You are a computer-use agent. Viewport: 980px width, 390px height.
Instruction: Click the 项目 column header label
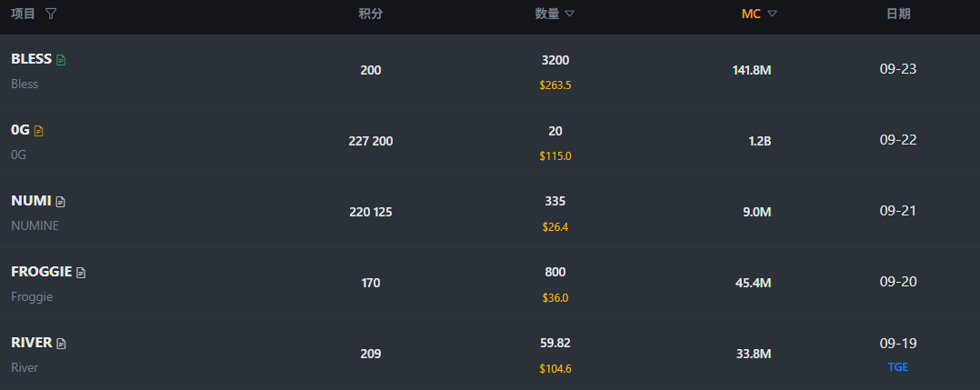pyautogui.click(x=23, y=14)
